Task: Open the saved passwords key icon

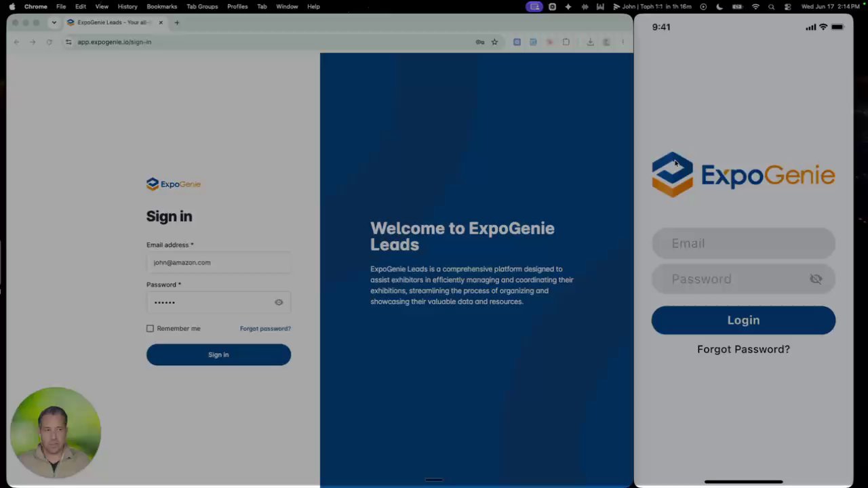Action: (x=480, y=42)
